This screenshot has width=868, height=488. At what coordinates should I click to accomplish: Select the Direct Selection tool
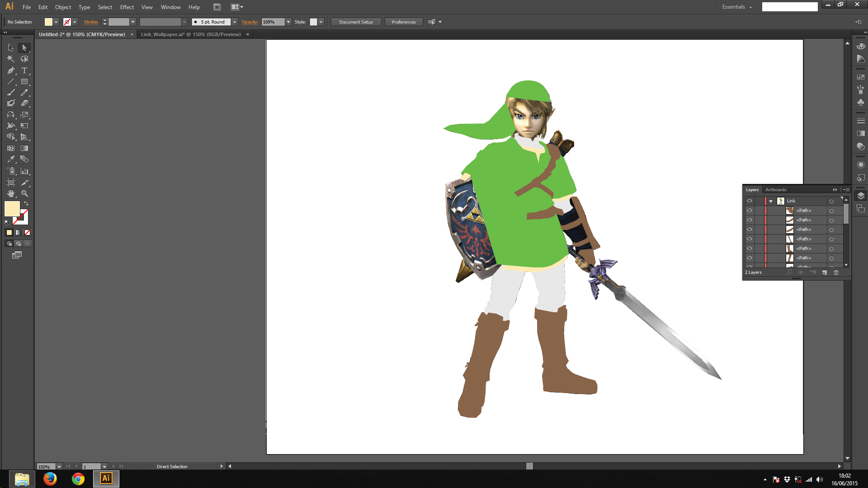tap(24, 48)
